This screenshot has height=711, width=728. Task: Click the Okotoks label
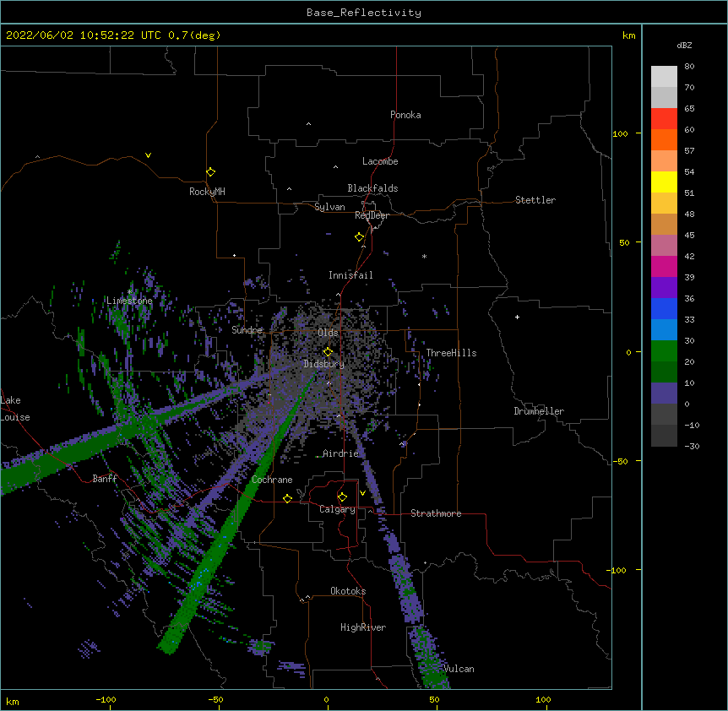[348, 591]
